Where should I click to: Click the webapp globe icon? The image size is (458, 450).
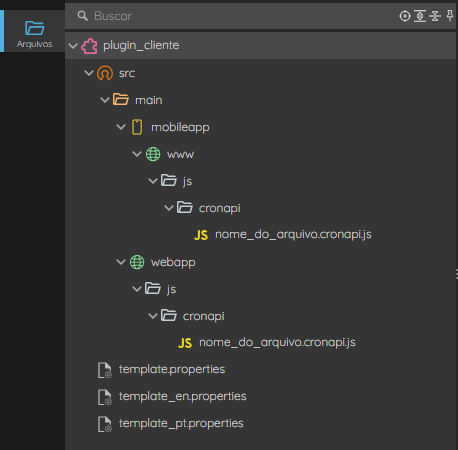pos(137,262)
